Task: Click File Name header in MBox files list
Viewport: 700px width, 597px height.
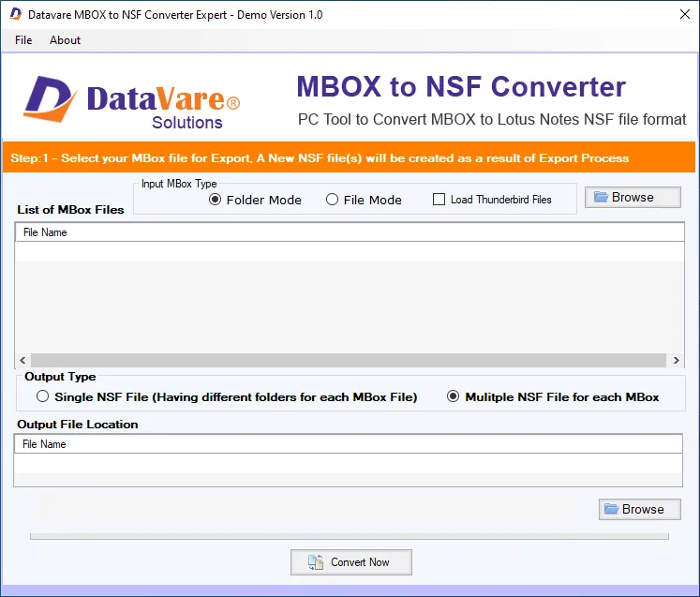Action: click(x=350, y=232)
